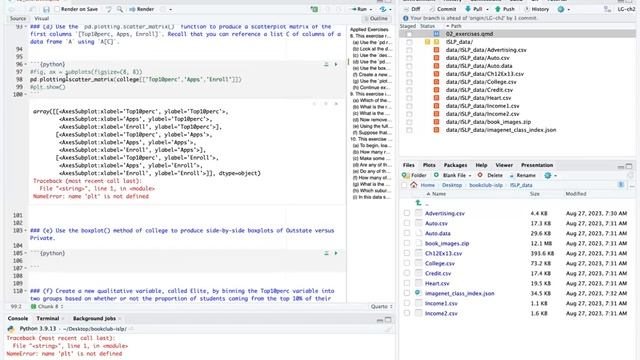Open Run dropdown arrow
The height and width of the screenshot is (360, 640).
[x=371, y=9]
